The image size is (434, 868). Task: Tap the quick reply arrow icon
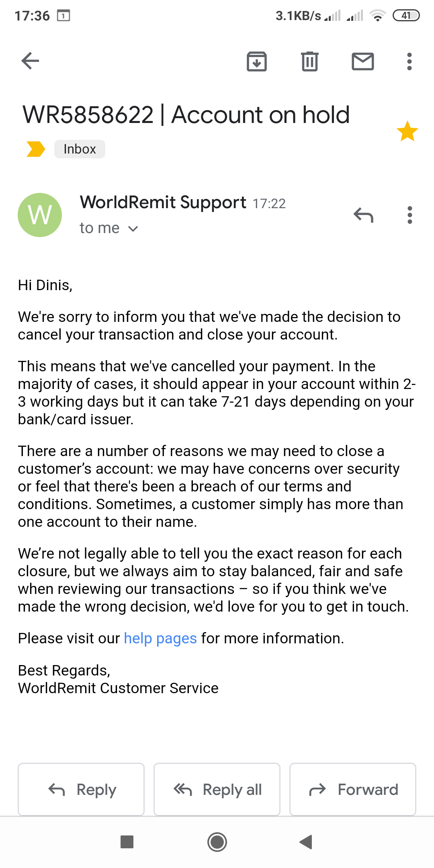click(x=363, y=215)
